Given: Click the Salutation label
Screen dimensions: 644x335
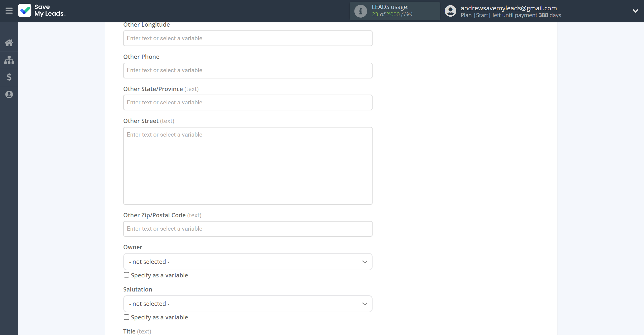Looking at the screenshot, I should pyautogui.click(x=138, y=289).
